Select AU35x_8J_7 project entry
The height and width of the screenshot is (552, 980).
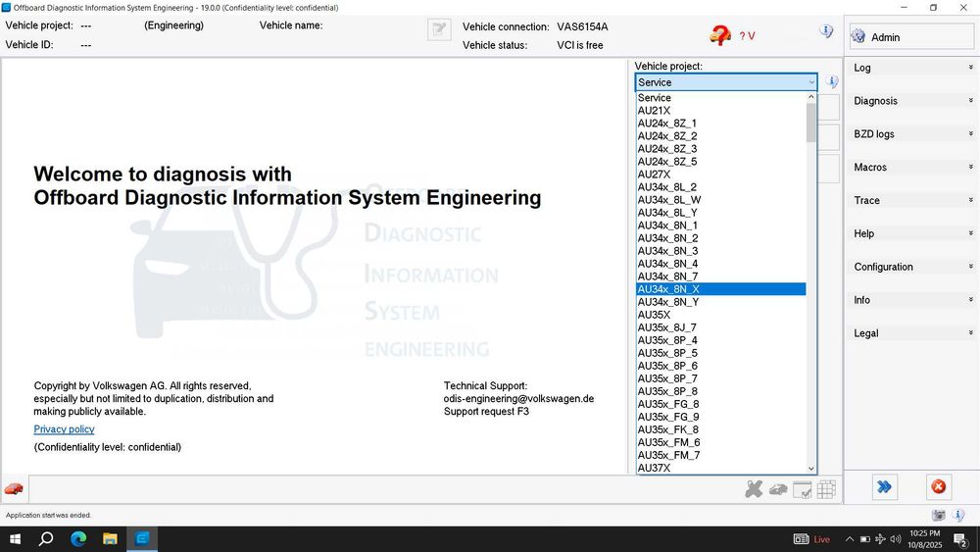coord(720,327)
